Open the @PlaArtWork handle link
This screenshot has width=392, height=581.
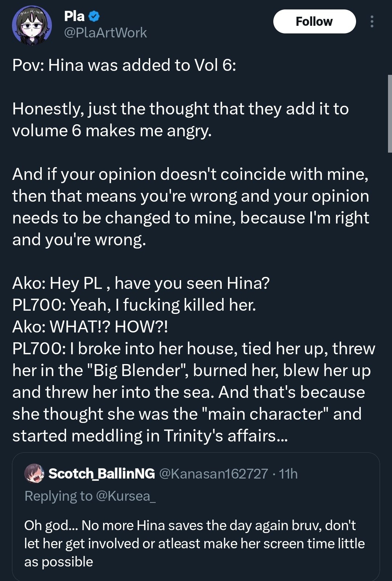(105, 33)
